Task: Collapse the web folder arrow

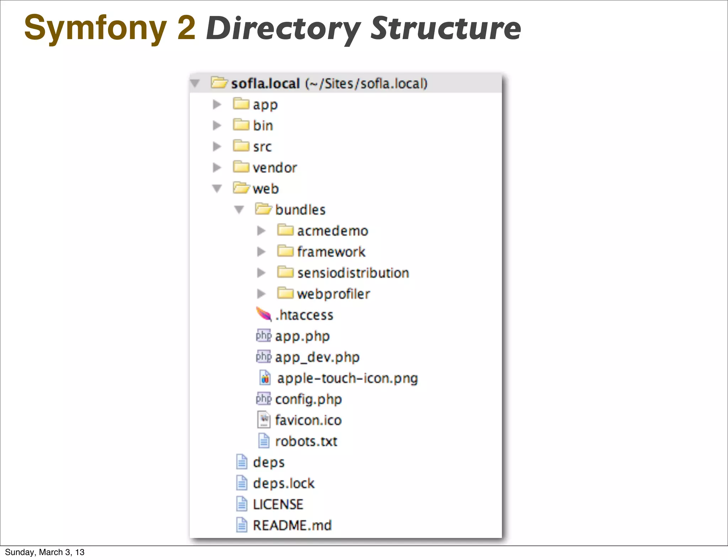Action: pyautogui.click(x=217, y=188)
